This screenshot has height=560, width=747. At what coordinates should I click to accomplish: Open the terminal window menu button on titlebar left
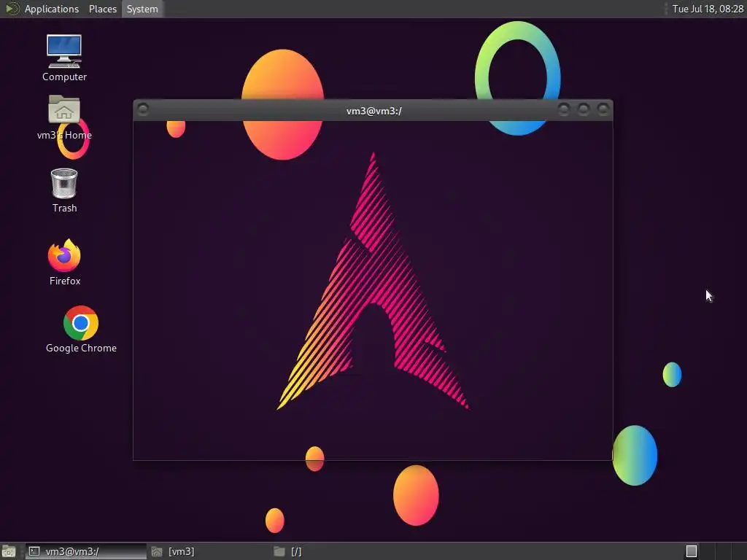143,110
